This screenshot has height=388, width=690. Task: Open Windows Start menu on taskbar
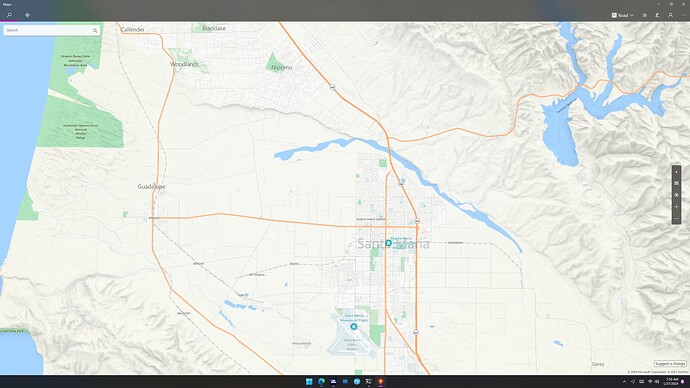point(309,381)
